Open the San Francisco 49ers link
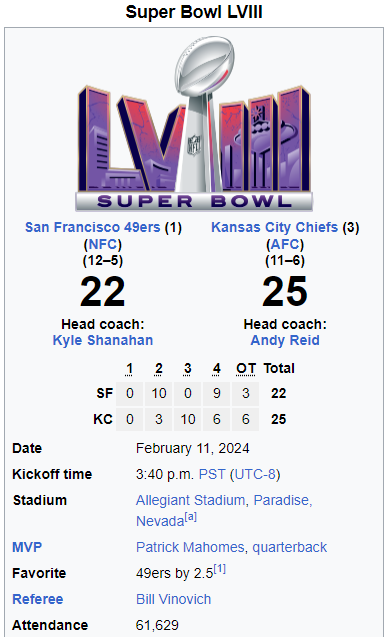This screenshot has width=390, height=637. 93,227
